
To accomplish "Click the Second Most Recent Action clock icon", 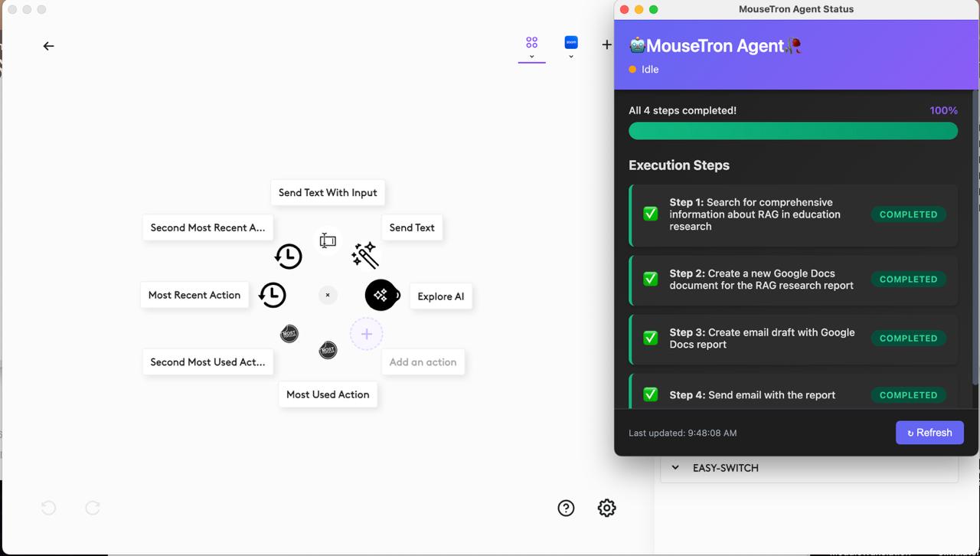I will click(x=288, y=256).
